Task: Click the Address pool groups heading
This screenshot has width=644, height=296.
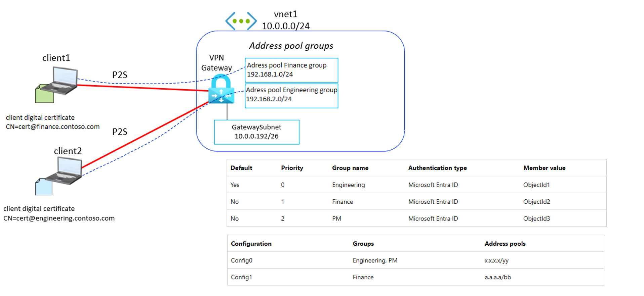Action: click(291, 46)
